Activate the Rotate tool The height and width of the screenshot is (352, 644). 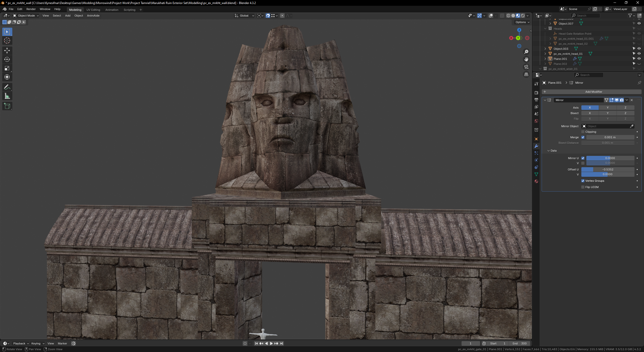pyautogui.click(x=7, y=59)
